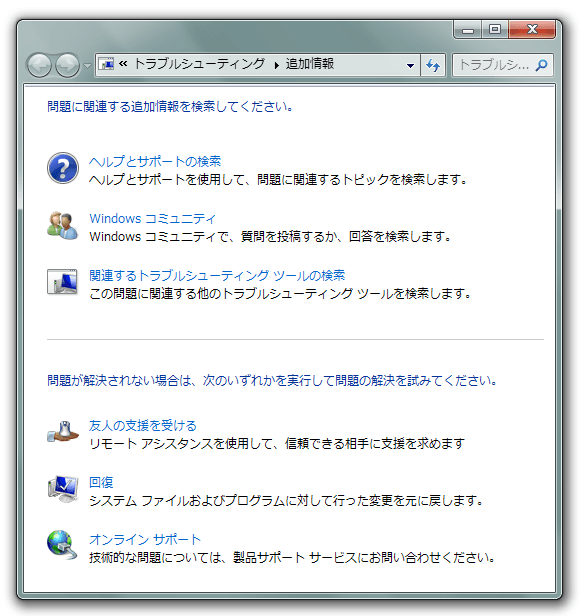Open the ヘルプとサポートの検索 link
This screenshot has width=580, height=616.
[155, 161]
